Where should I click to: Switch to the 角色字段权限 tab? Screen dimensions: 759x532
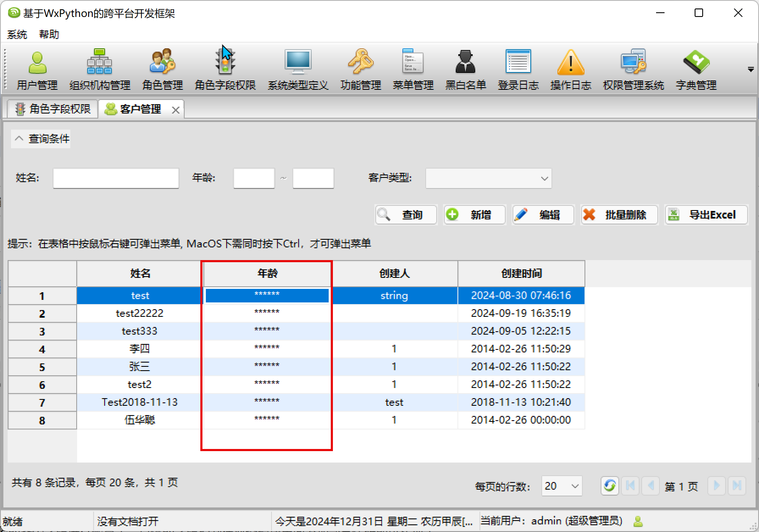click(x=53, y=109)
